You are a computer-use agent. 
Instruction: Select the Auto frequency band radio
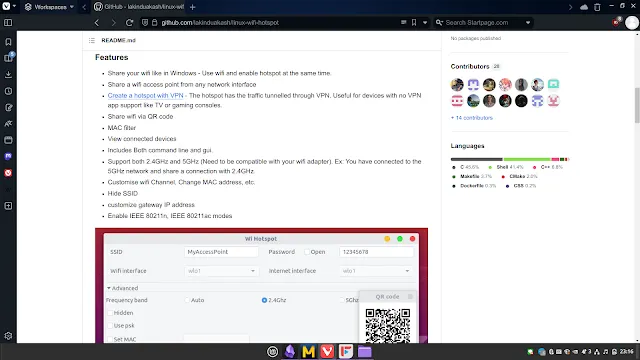pyautogui.click(x=187, y=300)
